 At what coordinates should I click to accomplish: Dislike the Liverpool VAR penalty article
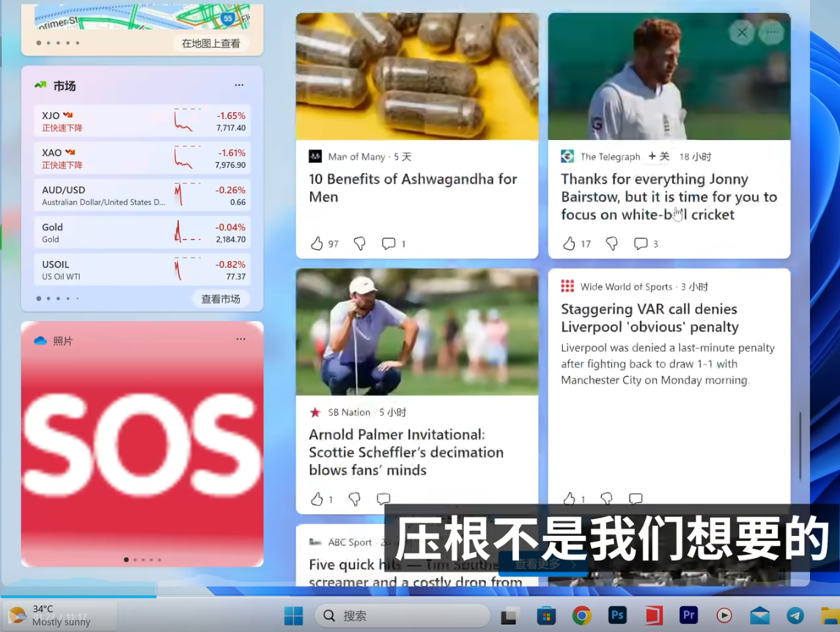(606, 499)
